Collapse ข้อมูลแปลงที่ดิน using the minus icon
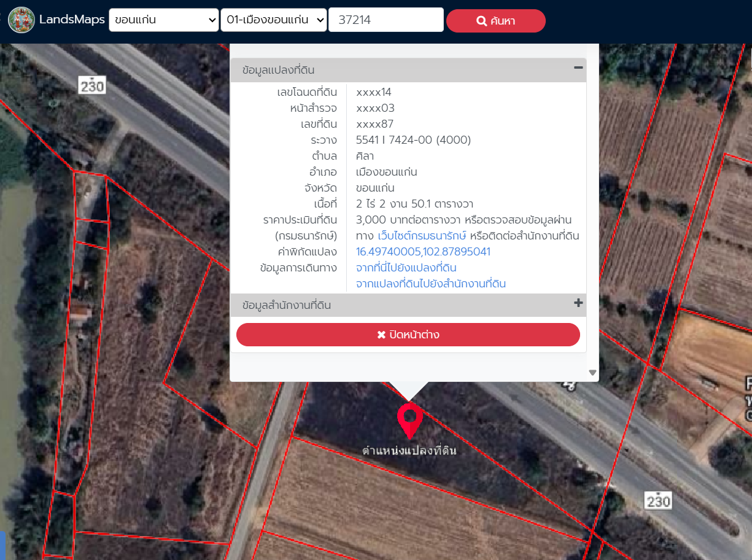The height and width of the screenshot is (560, 752). [x=578, y=68]
